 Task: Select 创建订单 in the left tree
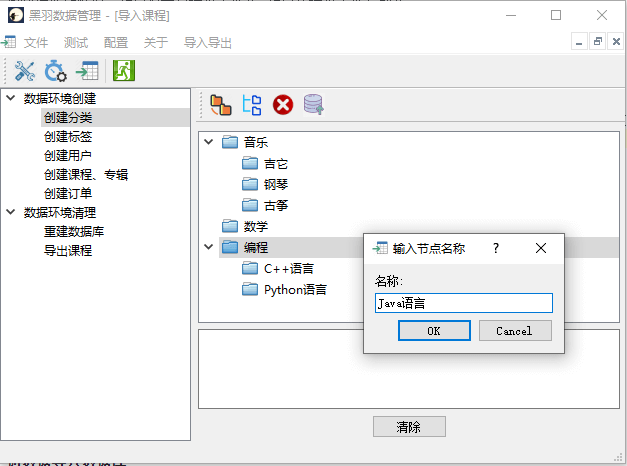pyautogui.click(x=68, y=194)
